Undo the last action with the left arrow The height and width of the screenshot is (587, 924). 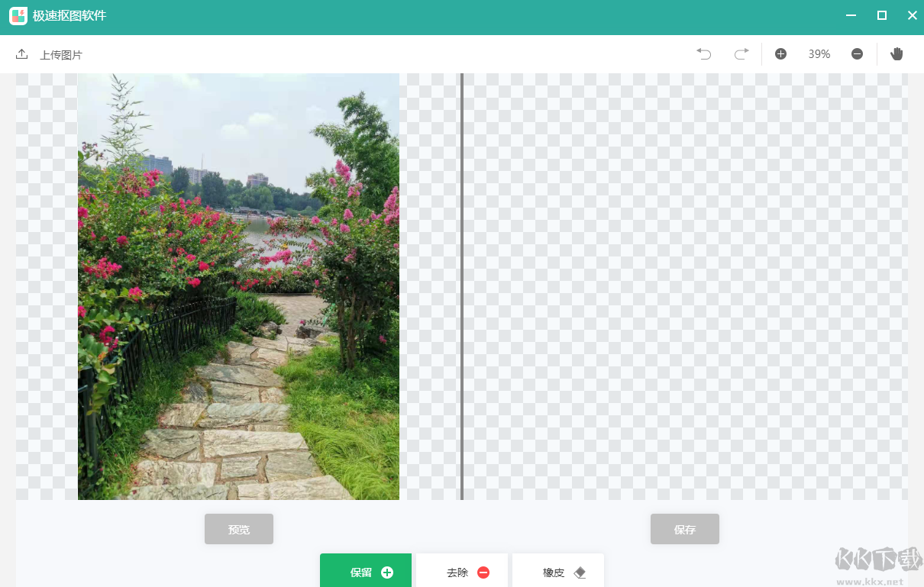(703, 54)
